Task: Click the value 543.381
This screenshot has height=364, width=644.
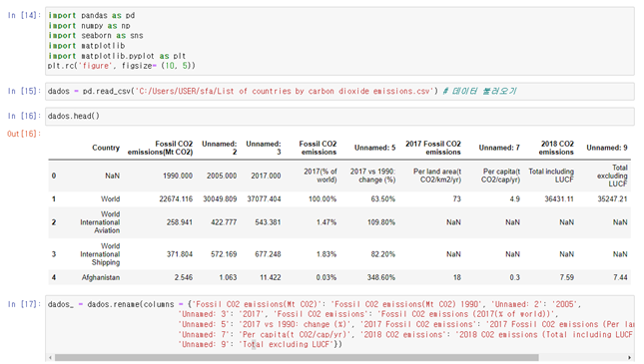Action: coord(268,222)
